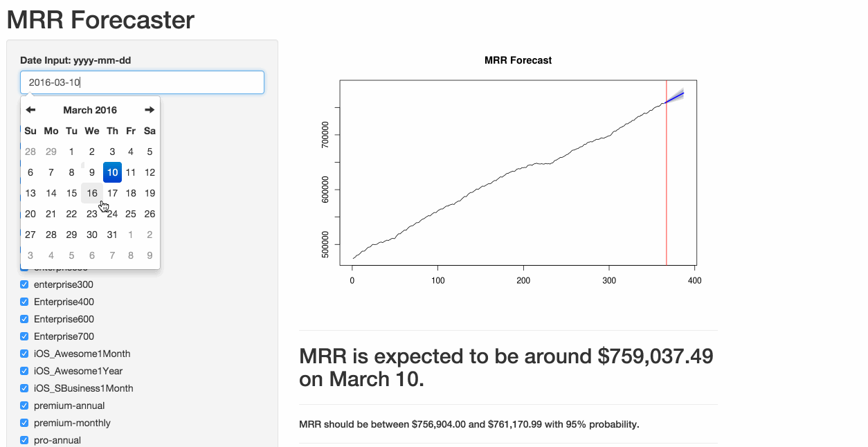
Task: Choose March 31 in the datepicker
Action: point(112,235)
